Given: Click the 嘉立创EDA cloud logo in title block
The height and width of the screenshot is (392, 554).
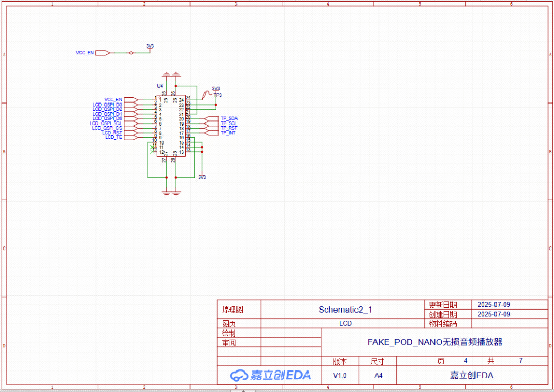Looking at the screenshot, I should coord(270,375).
